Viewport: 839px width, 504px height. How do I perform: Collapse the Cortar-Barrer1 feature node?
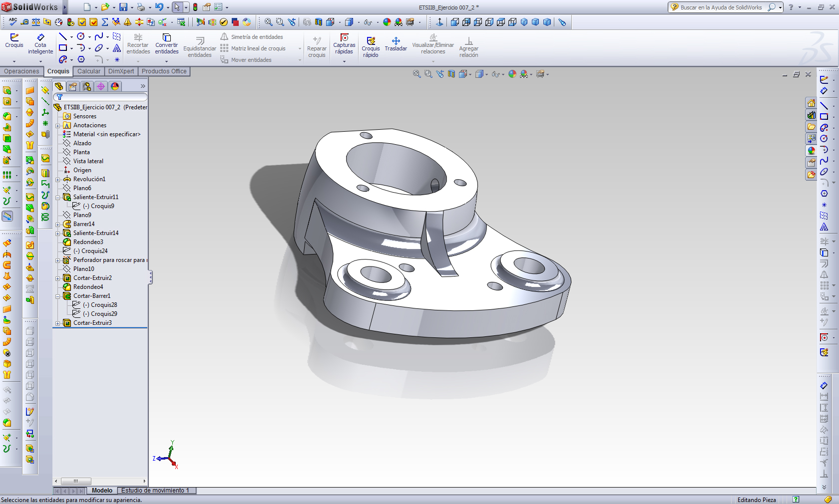pyautogui.click(x=58, y=296)
